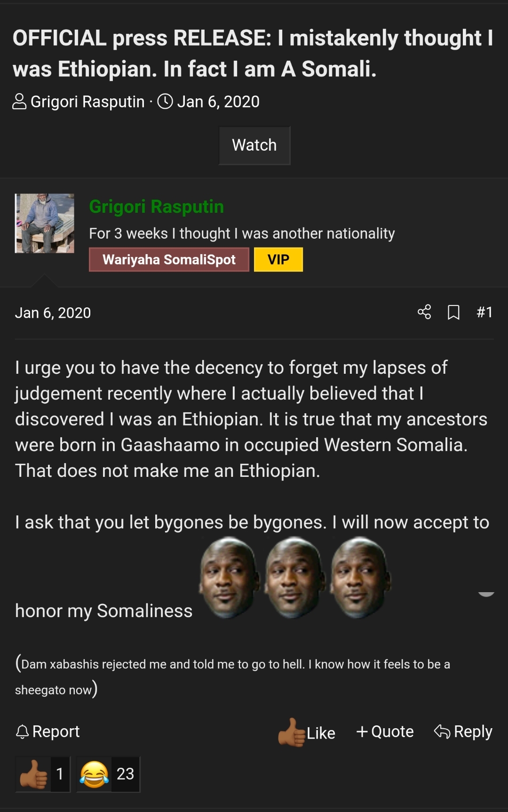This screenshot has width=508, height=812.
Task: Open the #1 post permalink
Action: [484, 312]
